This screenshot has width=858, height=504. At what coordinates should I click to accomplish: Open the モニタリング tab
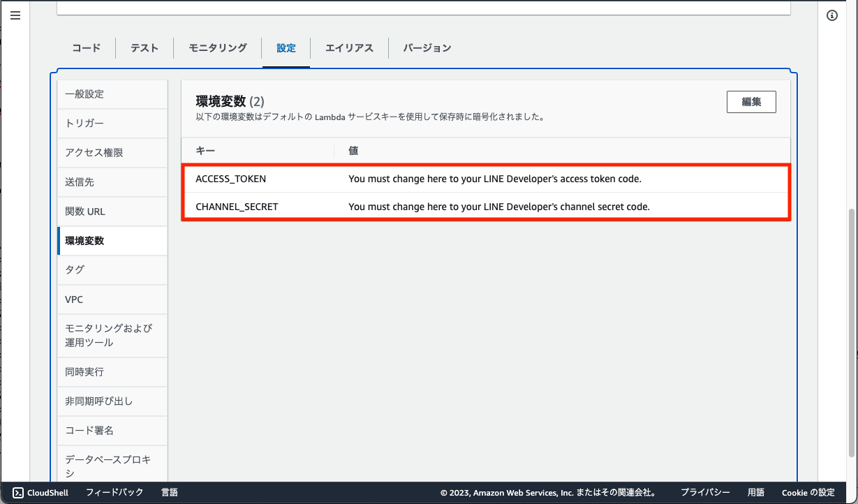216,47
